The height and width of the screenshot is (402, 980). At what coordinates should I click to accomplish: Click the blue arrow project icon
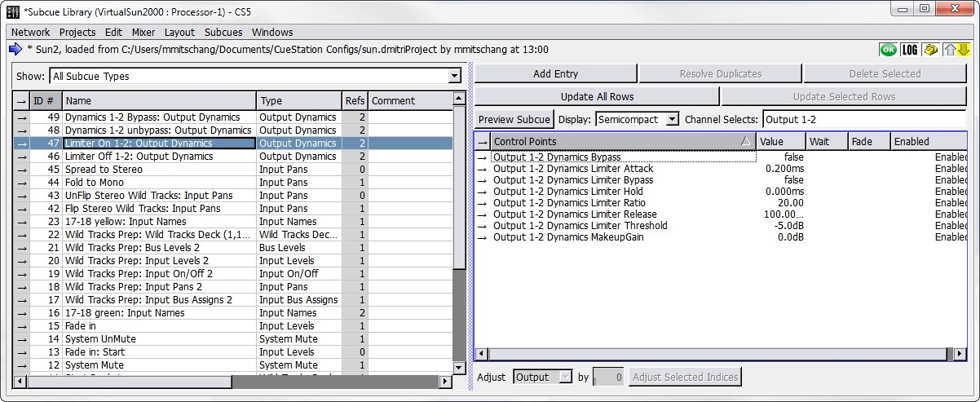pos(15,49)
